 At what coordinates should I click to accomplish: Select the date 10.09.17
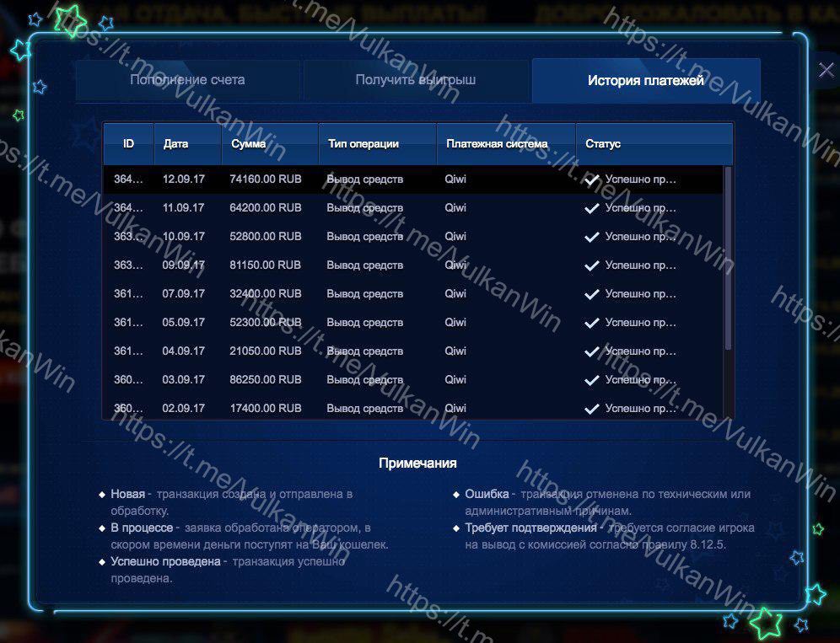pyautogui.click(x=183, y=237)
